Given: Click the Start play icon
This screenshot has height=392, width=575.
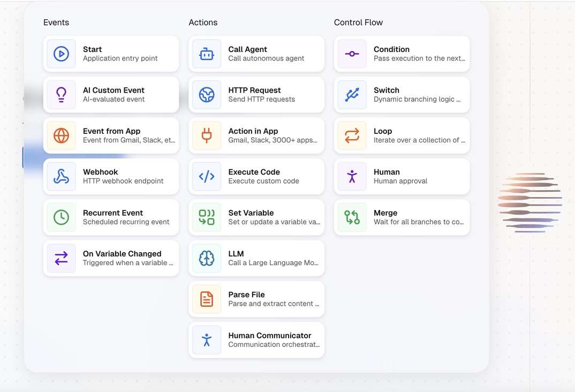Looking at the screenshot, I should coord(61,54).
